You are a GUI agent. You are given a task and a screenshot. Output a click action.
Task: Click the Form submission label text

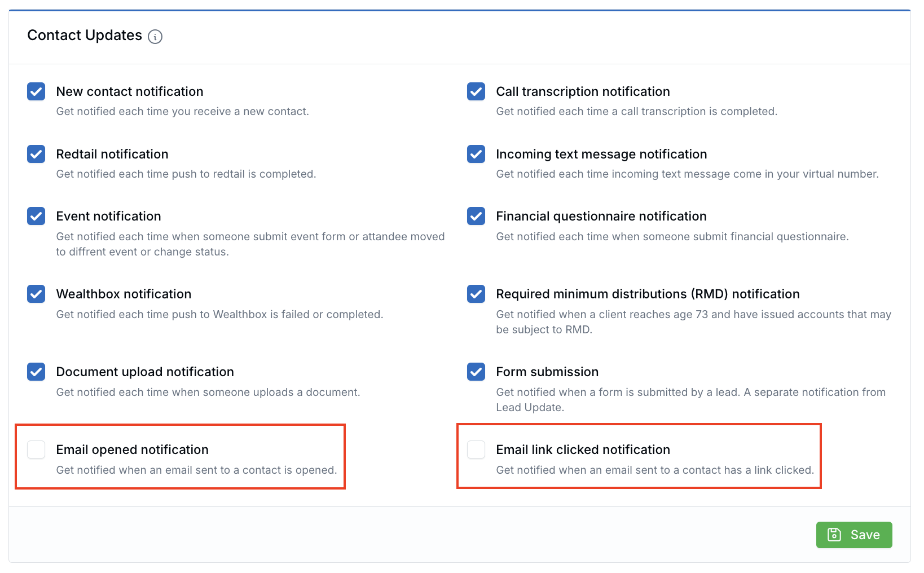(x=547, y=372)
